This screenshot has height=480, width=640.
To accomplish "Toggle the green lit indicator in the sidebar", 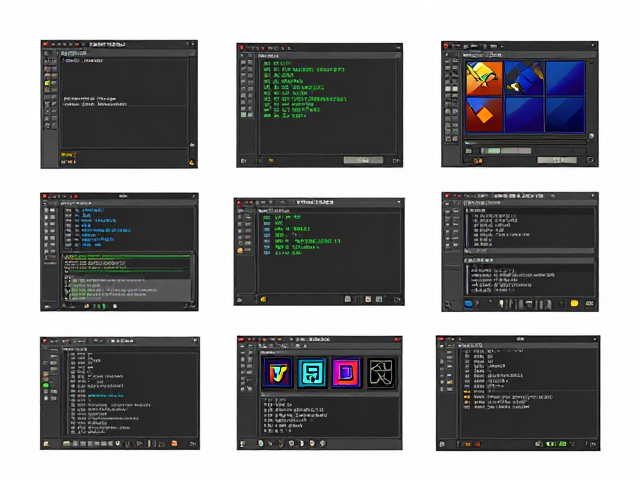I will tap(46, 385).
